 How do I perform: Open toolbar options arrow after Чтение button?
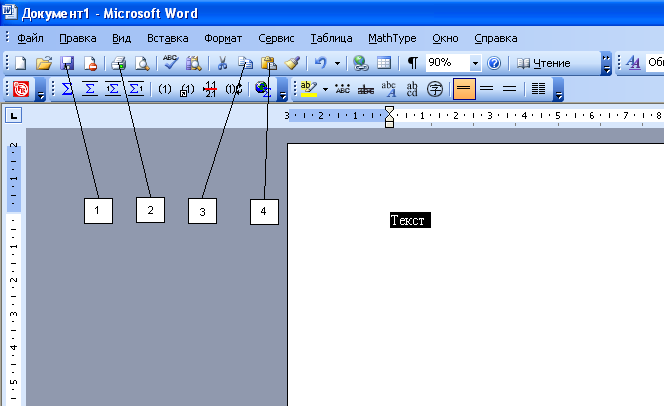point(606,64)
